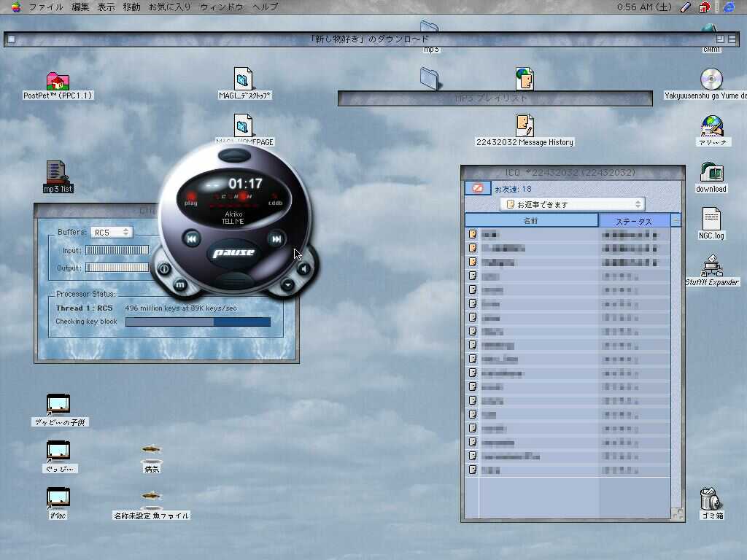Click the down-arrow button on the player
The image size is (747, 560).
tap(287, 285)
